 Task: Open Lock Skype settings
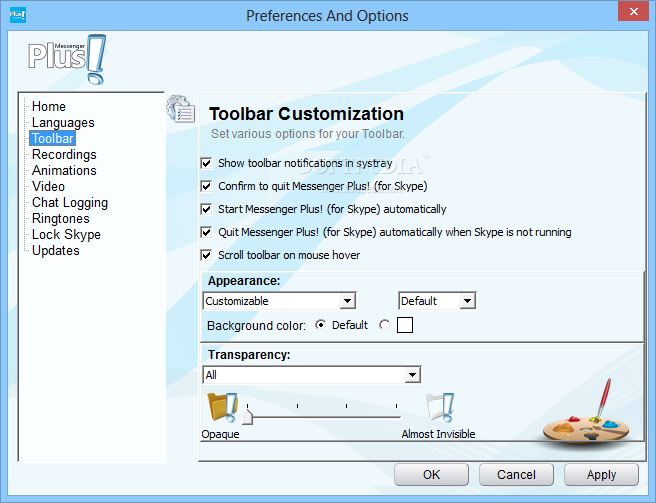[66, 234]
